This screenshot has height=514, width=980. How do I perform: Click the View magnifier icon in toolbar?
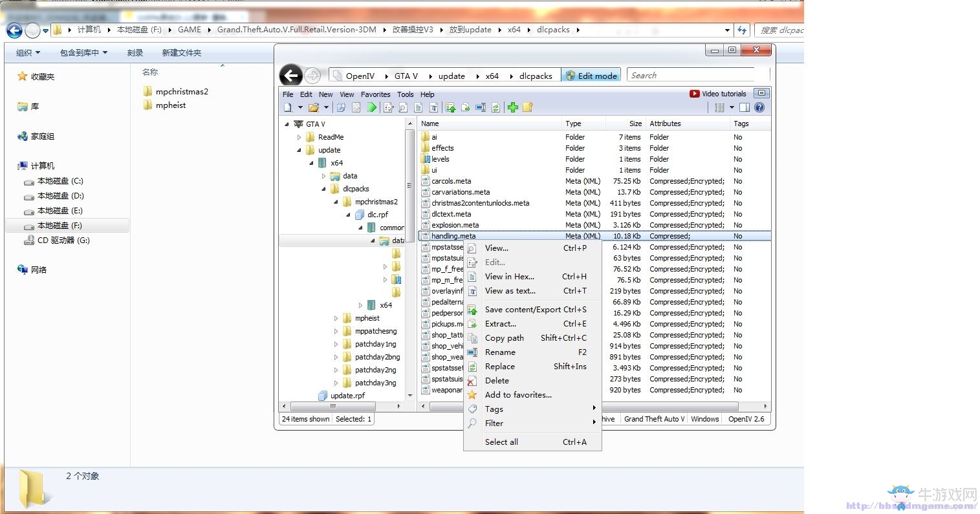403,107
